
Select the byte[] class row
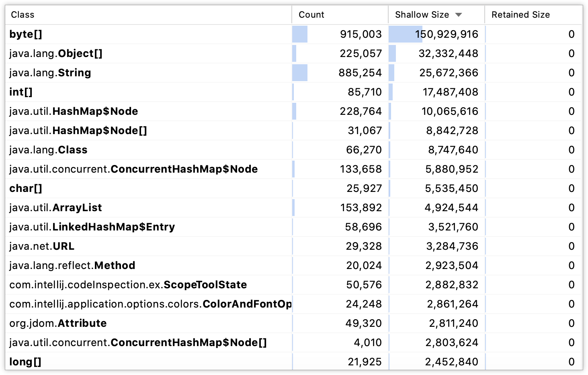(x=25, y=34)
